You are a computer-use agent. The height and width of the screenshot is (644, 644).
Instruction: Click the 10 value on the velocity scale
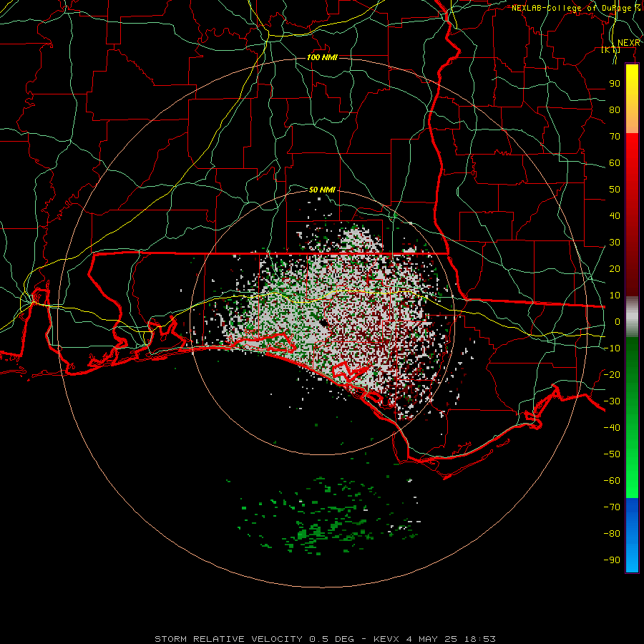(615, 296)
